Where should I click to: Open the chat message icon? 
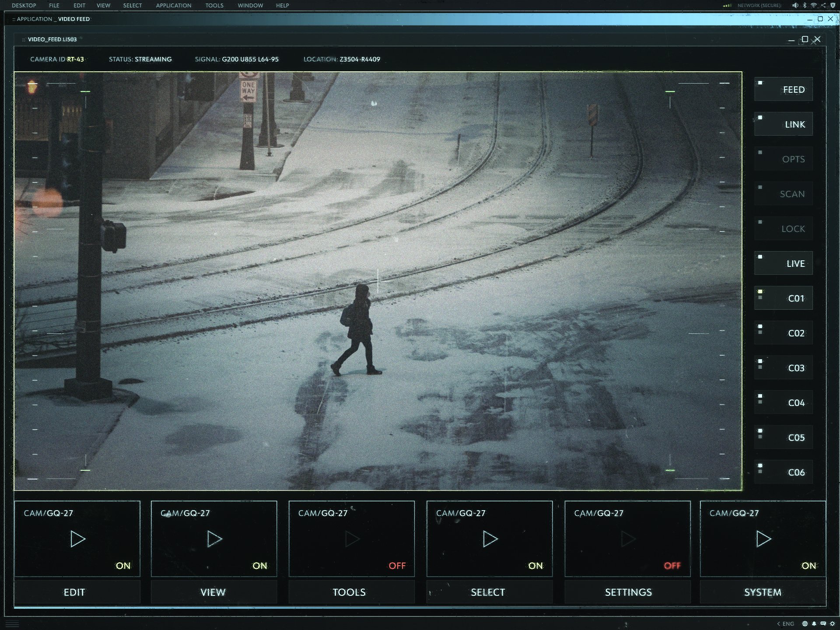(x=823, y=623)
